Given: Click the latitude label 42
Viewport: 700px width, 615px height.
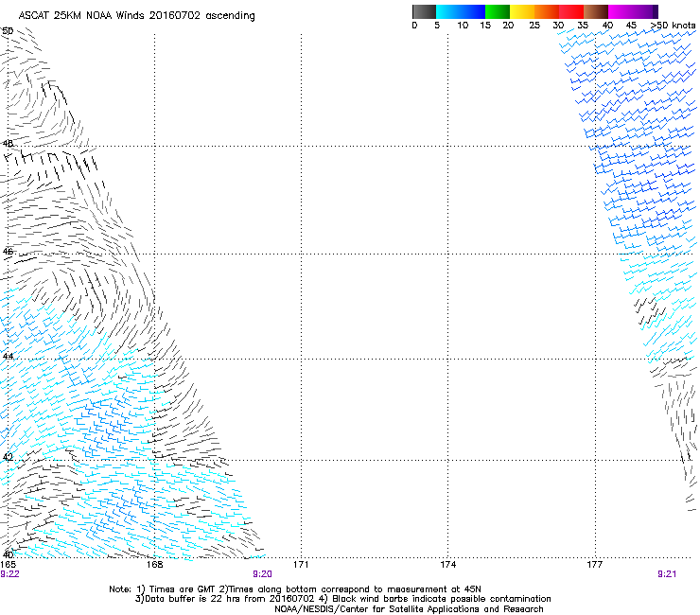Looking at the screenshot, I should click(x=8, y=457).
